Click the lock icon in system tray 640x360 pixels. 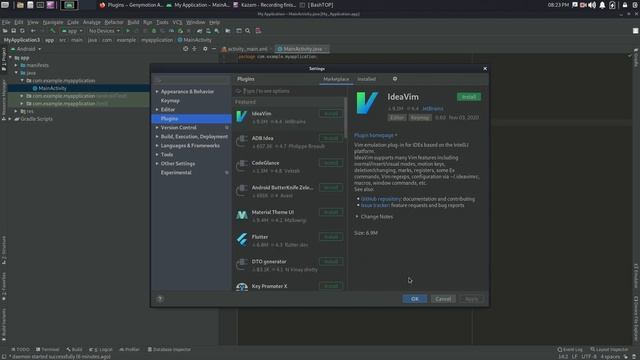click(625, 5)
